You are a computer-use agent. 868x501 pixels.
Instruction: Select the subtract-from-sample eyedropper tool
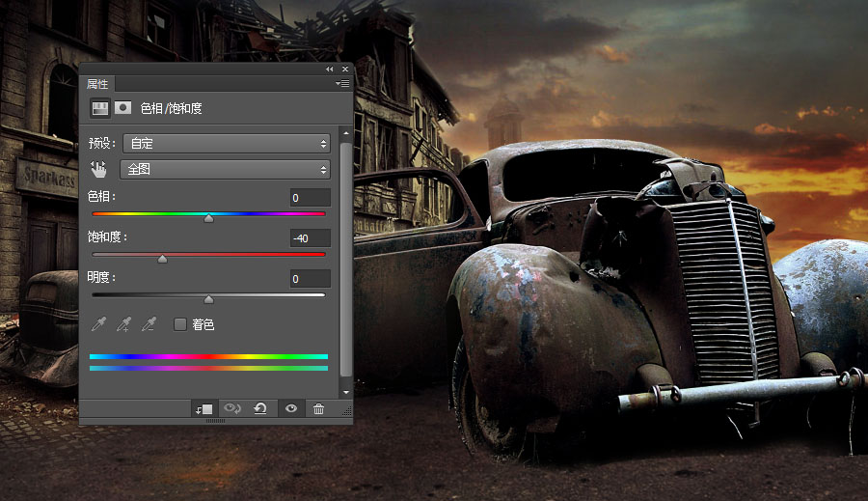click(148, 324)
